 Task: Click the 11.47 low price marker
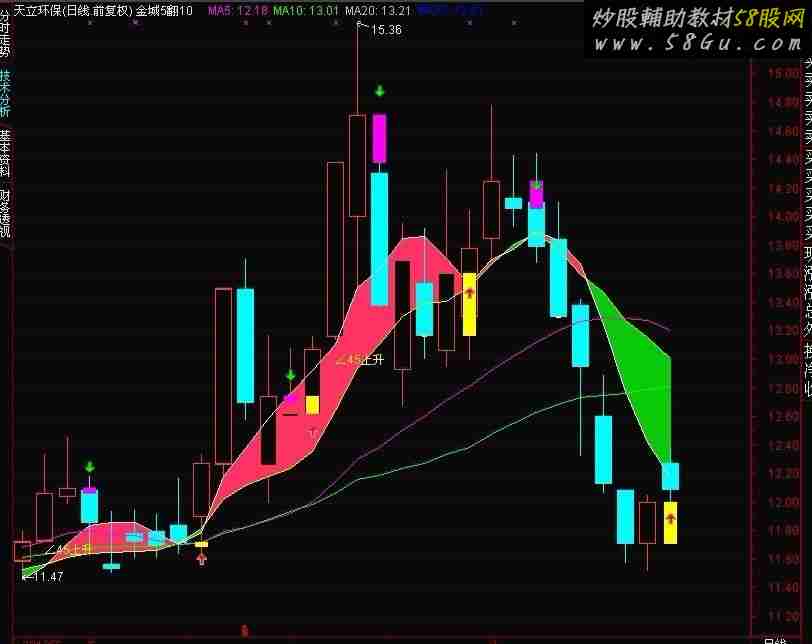tap(48, 576)
